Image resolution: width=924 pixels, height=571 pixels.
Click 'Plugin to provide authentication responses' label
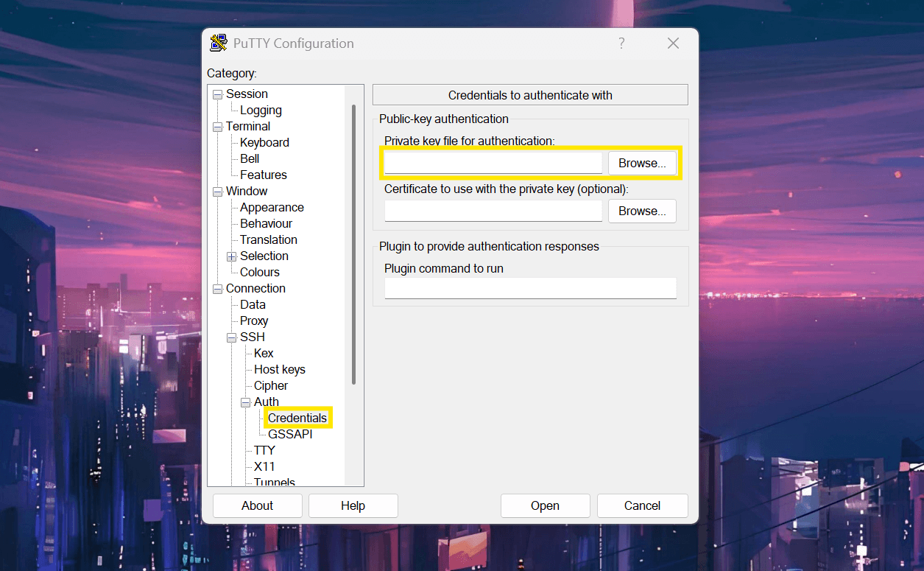tap(490, 246)
